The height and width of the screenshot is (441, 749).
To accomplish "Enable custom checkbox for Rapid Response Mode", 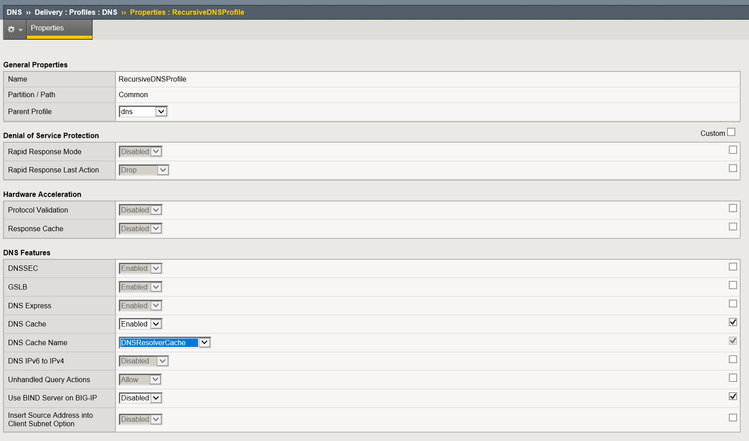I will tap(732, 150).
